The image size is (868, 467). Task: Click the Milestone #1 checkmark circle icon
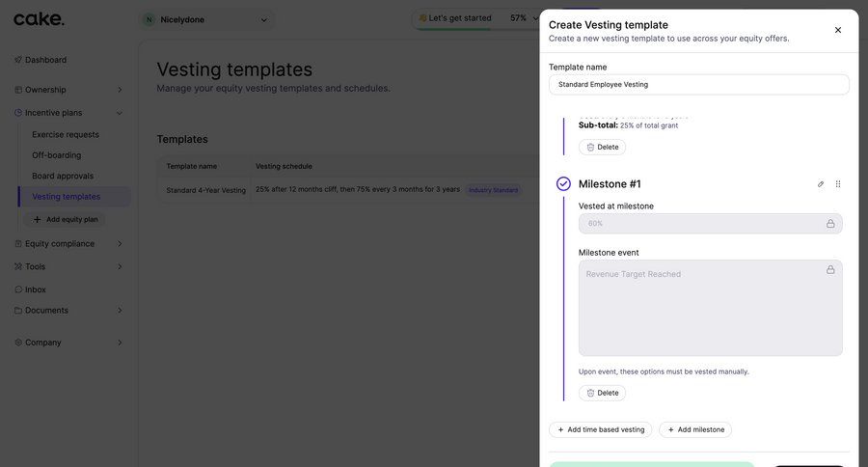pyautogui.click(x=563, y=184)
